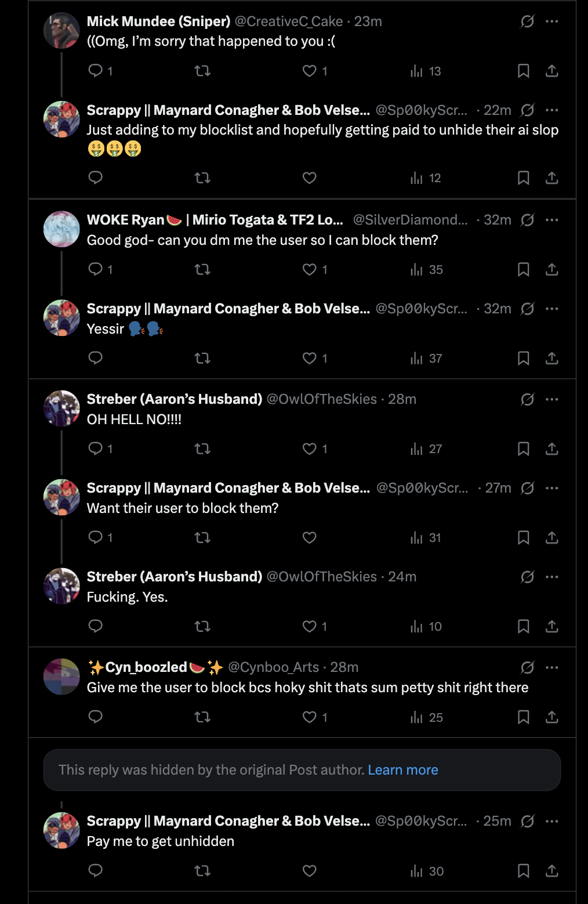Viewport: 588px width, 904px height.
Task: Open more options on WOKE Ryan's post
Action: pyautogui.click(x=552, y=220)
